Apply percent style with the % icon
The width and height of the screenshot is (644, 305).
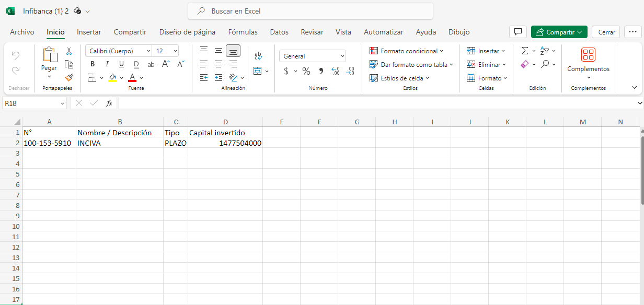point(306,71)
